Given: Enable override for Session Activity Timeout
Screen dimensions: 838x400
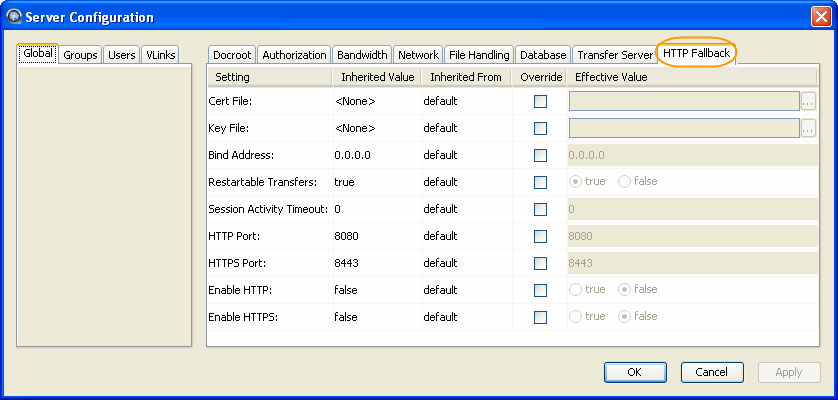Looking at the screenshot, I should pos(540,209).
